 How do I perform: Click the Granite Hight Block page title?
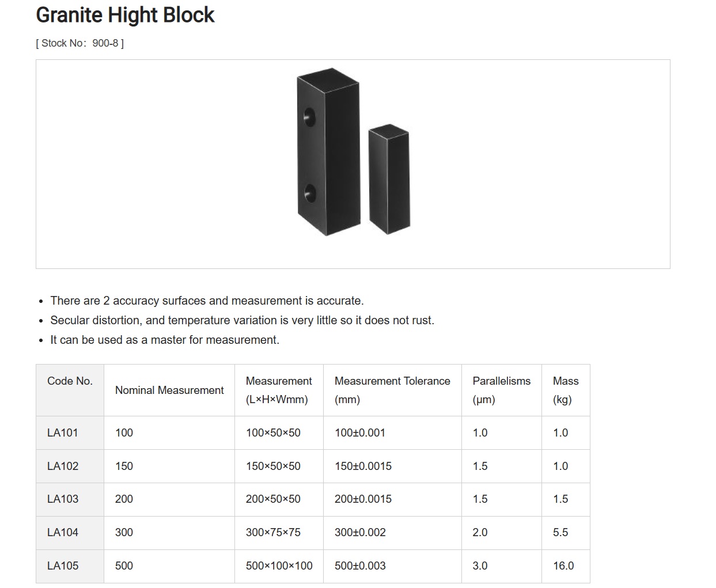click(125, 15)
